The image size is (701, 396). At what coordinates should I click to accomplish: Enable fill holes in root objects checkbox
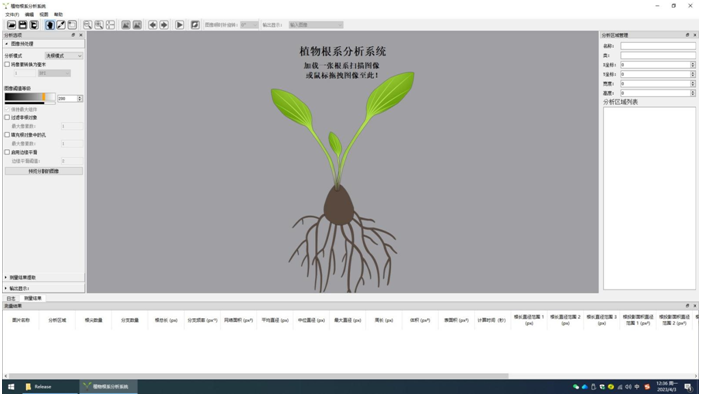[7, 135]
